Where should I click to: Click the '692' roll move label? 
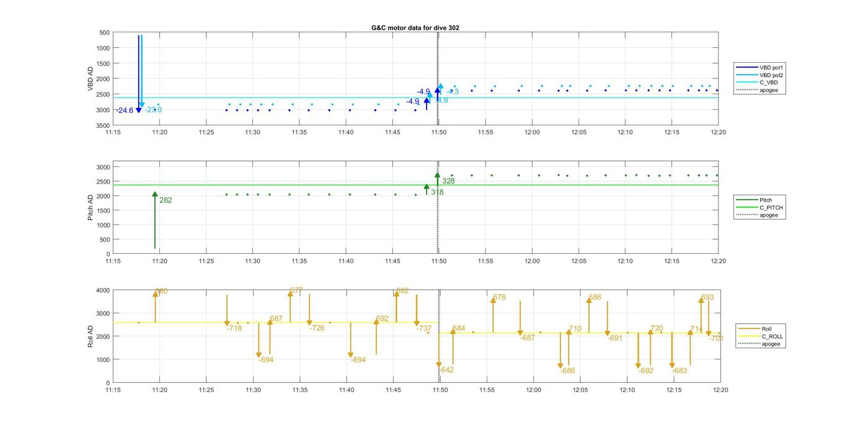(382, 319)
